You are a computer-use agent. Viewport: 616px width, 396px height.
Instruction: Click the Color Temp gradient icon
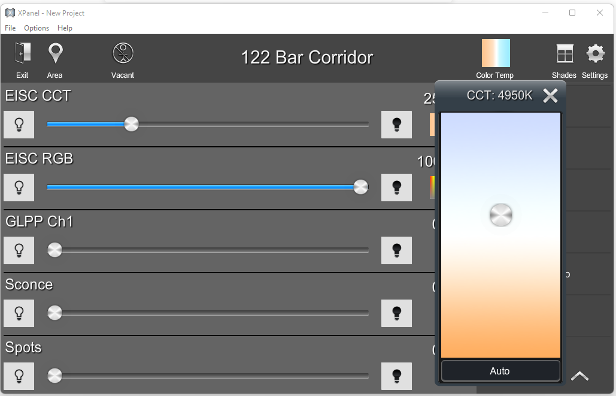click(x=496, y=53)
